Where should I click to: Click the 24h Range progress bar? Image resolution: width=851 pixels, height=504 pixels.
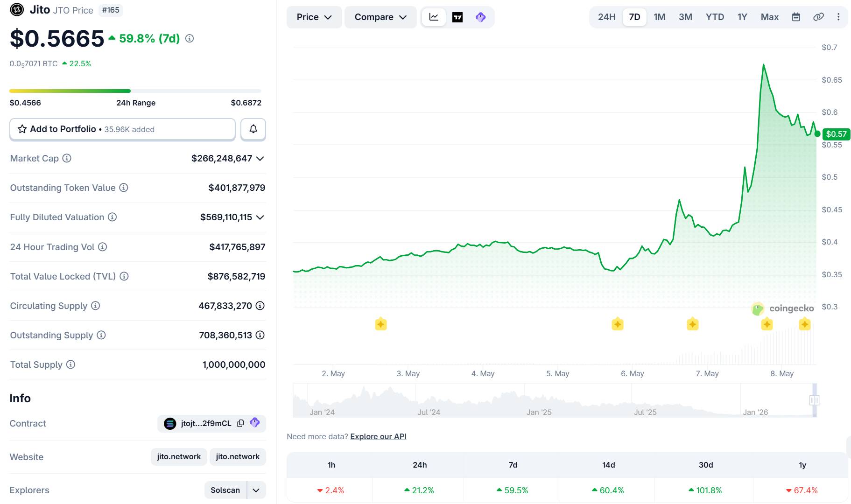(x=135, y=91)
